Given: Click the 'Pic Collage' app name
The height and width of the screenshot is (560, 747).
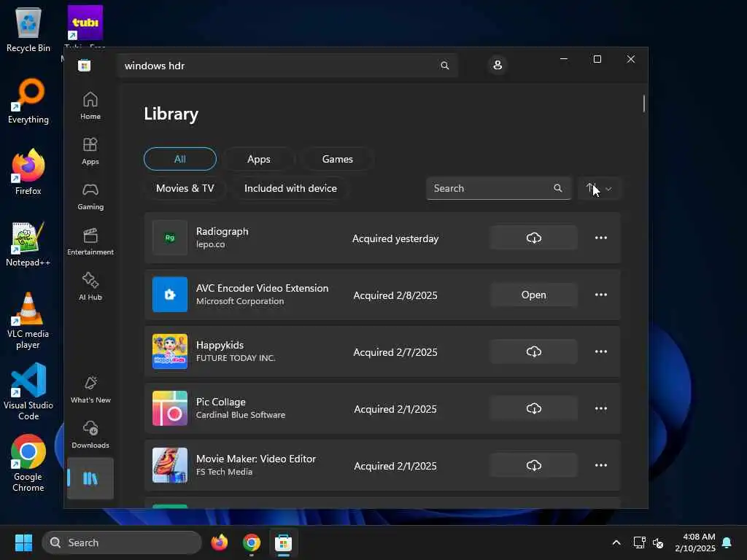Looking at the screenshot, I should (x=220, y=402).
